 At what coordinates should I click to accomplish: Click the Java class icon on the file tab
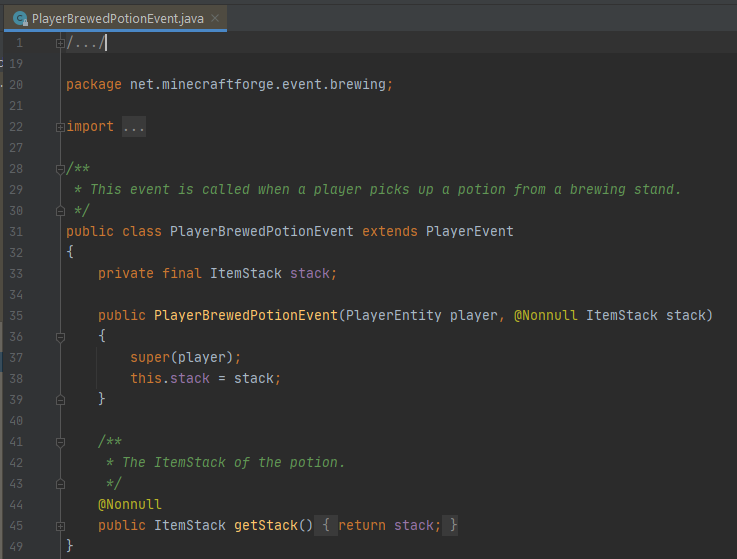point(19,17)
